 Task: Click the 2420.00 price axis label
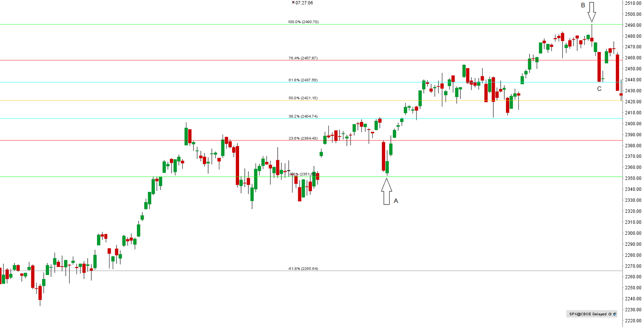[633, 102]
